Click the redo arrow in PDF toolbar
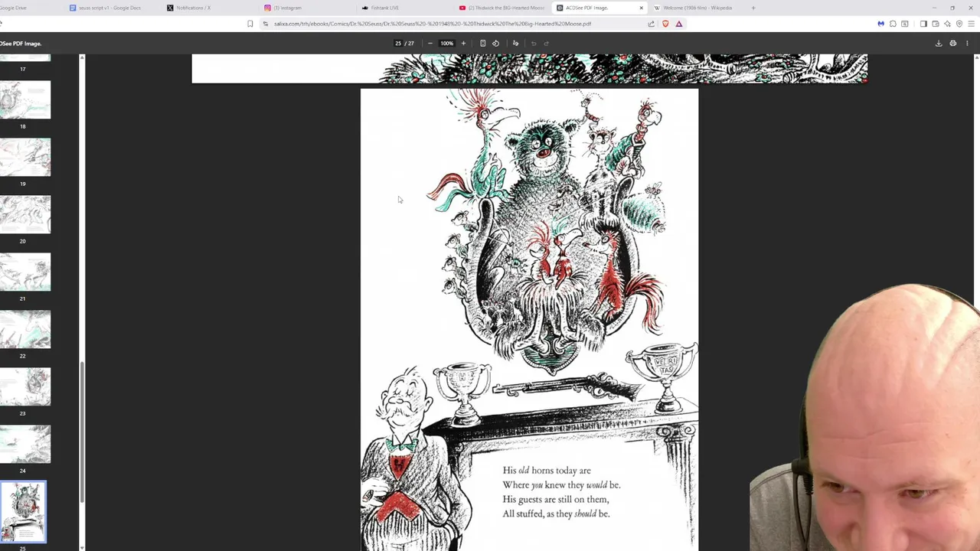 click(546, 44)
